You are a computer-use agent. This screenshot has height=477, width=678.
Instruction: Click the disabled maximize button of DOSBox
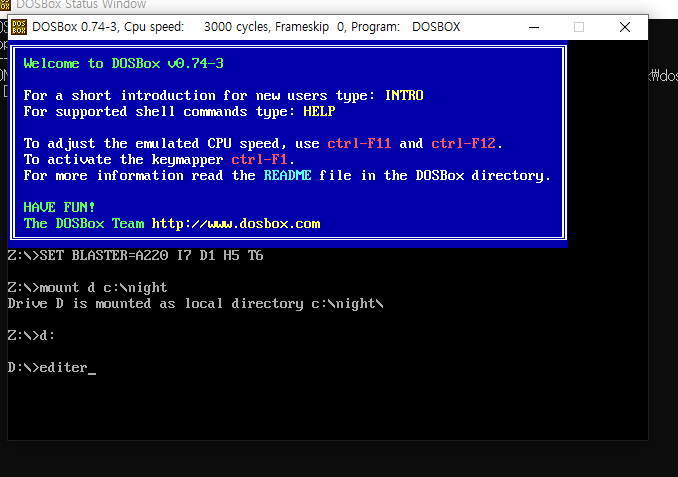coord(579,27)
